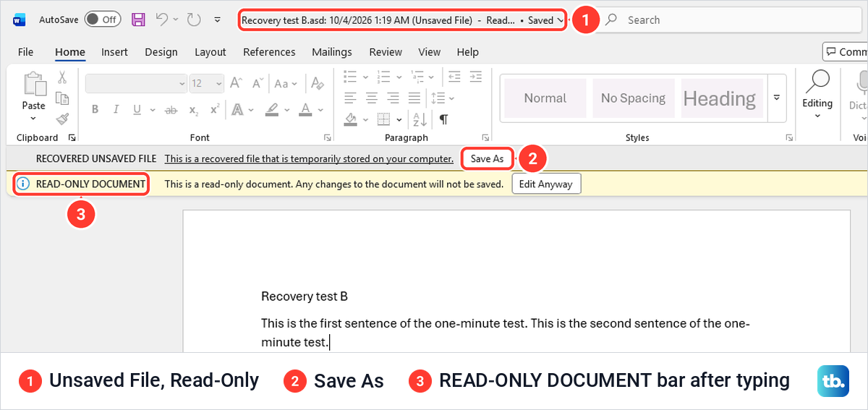This screenshot has width=868, height=410.
Task: Click the Copy icon in Clipboard group
Action: click(x=62, y=98)
